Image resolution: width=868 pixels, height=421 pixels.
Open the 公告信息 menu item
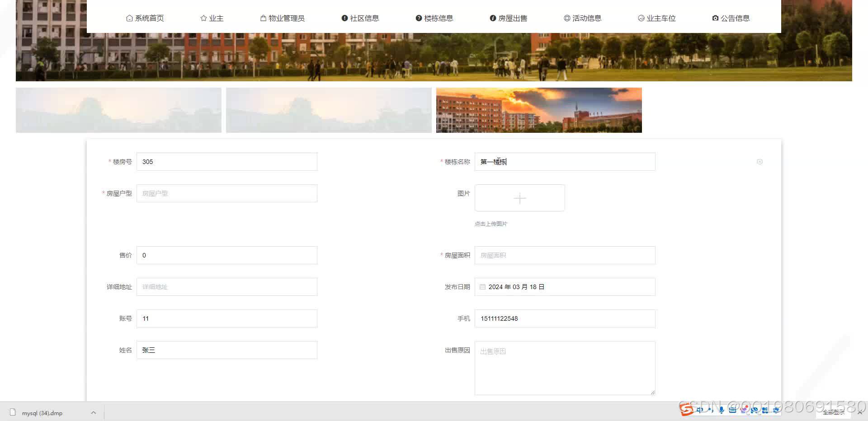point(731,18)
